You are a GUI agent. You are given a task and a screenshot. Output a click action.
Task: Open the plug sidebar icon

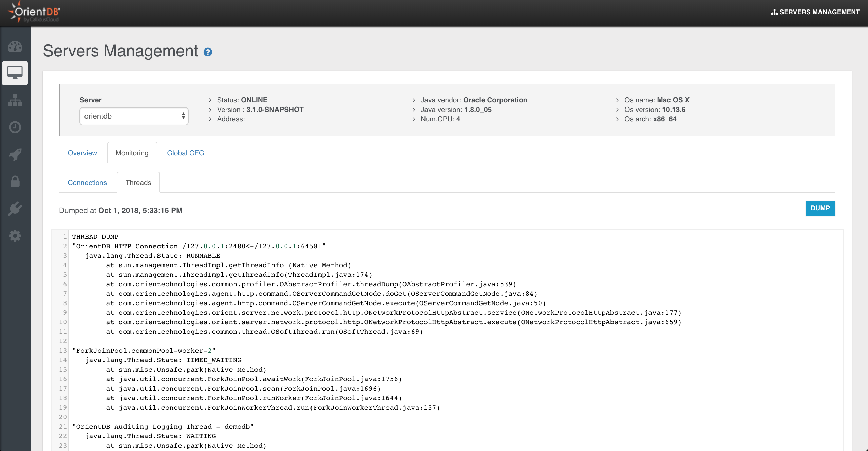(15, 209)
